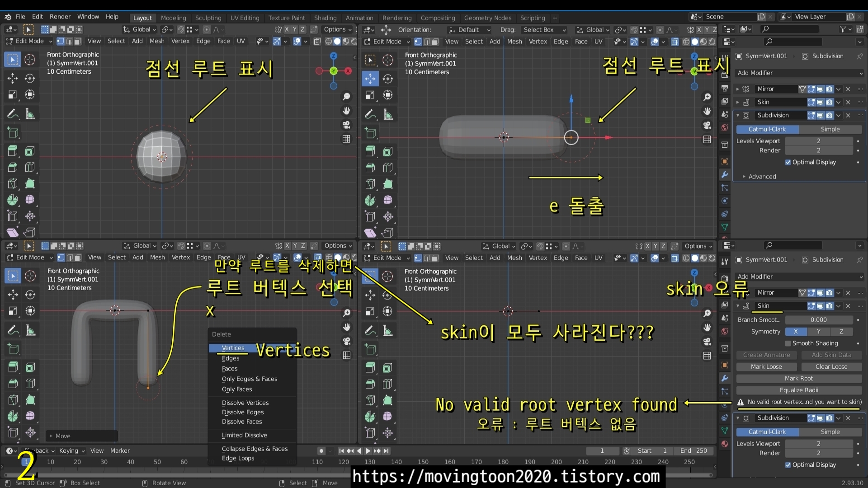Open Options dropdown in top-left viewport
This screenshot has width=868, height=488.
[x=338, y=29]
